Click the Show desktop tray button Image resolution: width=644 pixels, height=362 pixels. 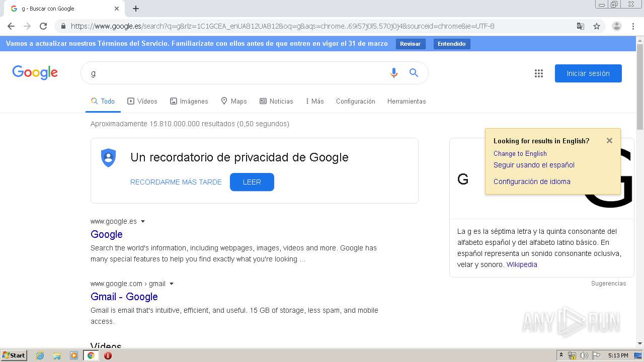pyautogui.click(x=638, y=355)
